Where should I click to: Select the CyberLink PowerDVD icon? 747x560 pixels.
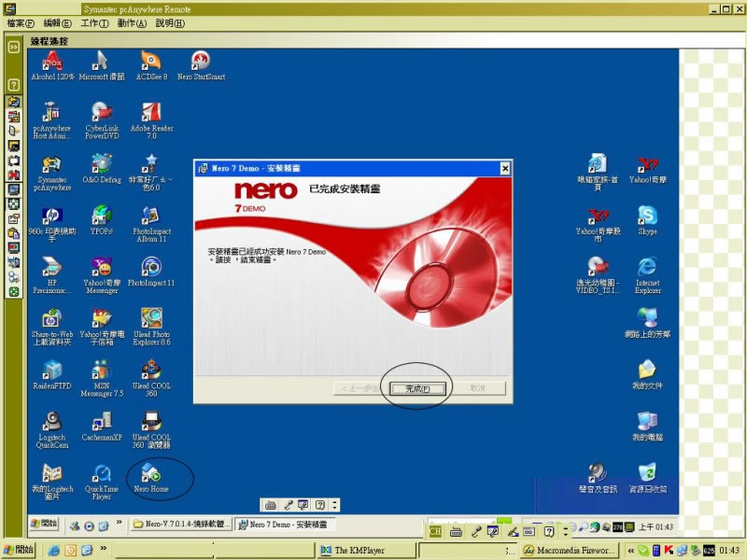[102, 120]
